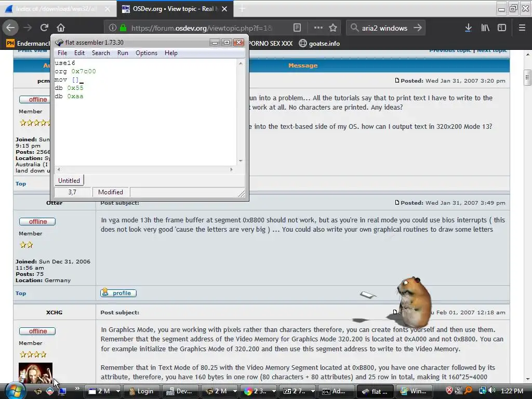Click the editor horizontal scroll right arrow

point(231,169)
